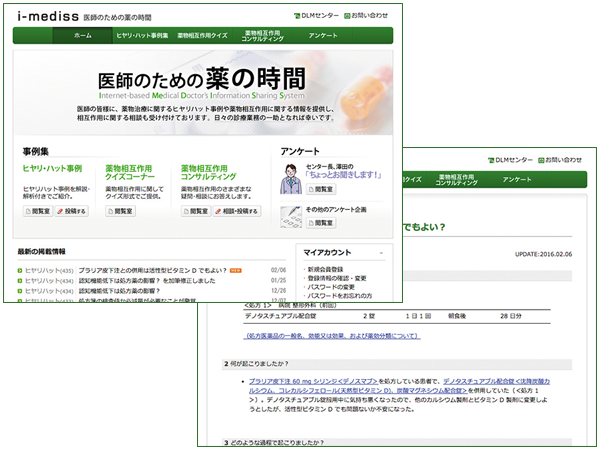
Task: Click パスワードをお忘れの方 link
Action: tap(340, 296)
